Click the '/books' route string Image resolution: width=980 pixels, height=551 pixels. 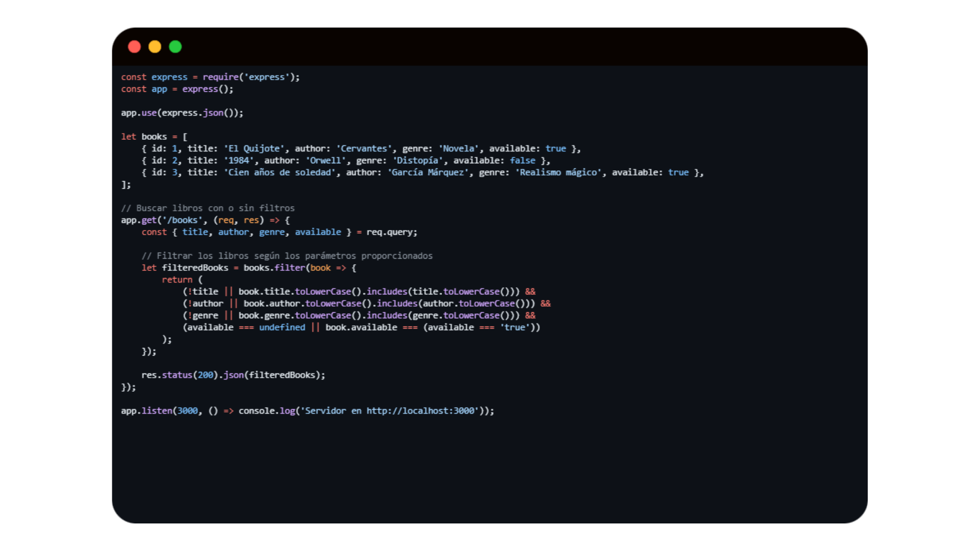(x=182, y=220)
